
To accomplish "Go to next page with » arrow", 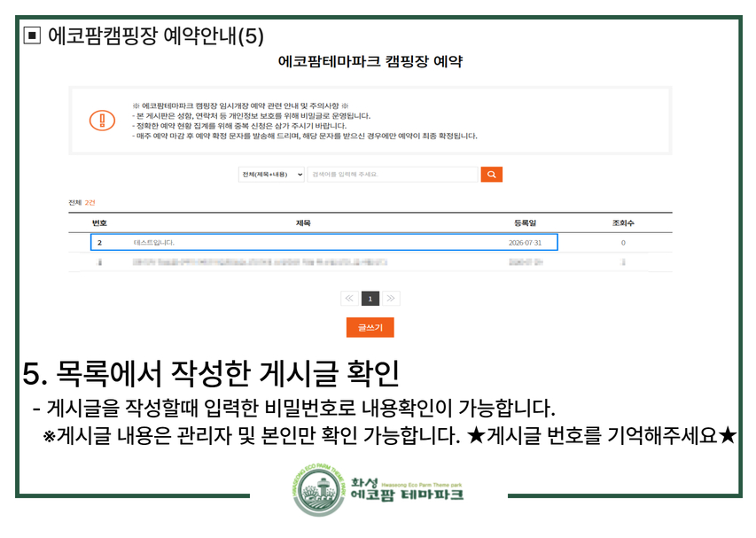I will point(391,299).
